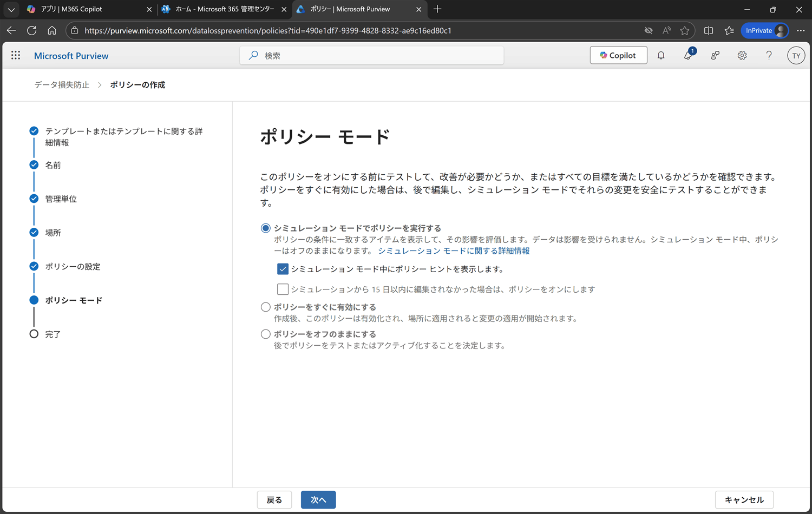Restore down the browser window

[773, 9]
